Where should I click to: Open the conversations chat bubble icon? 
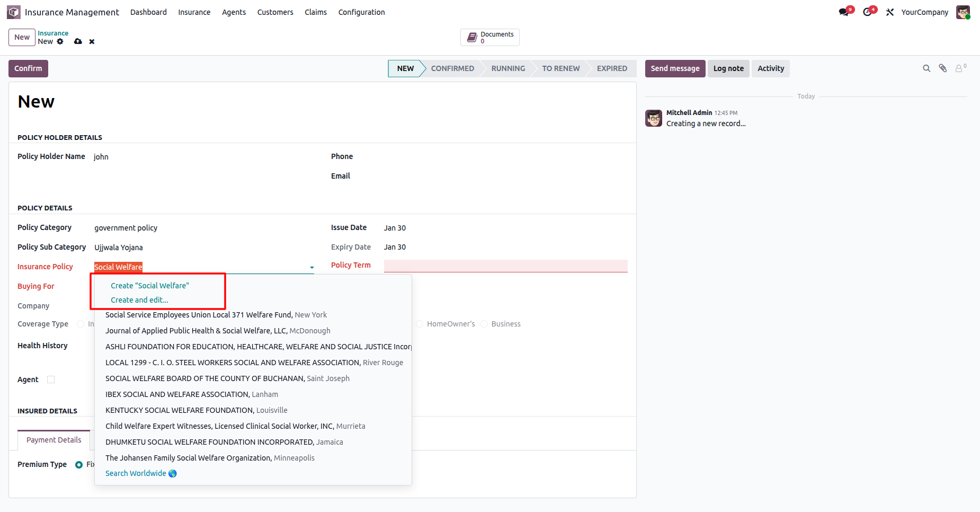[844, 12]
